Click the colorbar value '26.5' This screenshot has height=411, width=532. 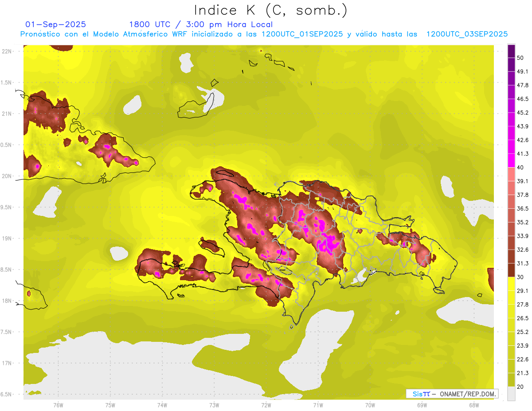click(523, 318)
